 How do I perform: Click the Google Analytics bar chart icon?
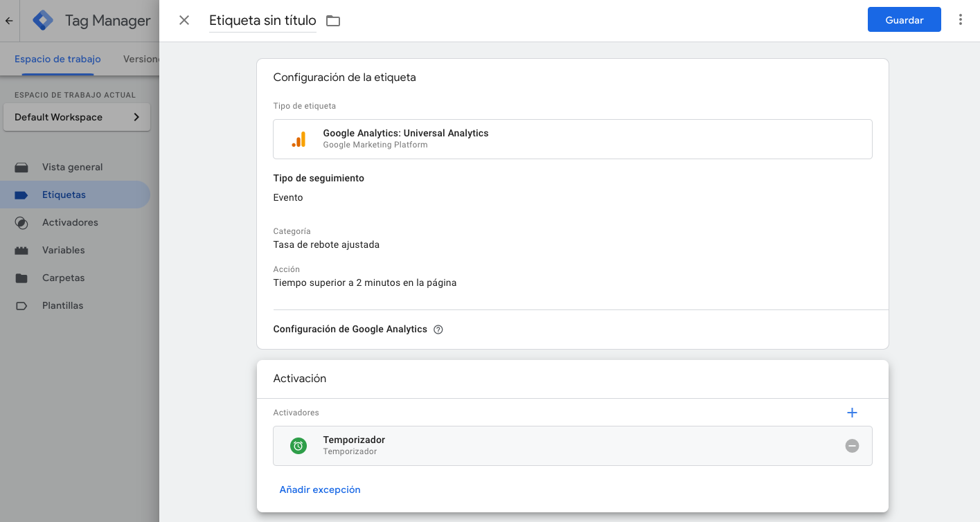(299, 139)
